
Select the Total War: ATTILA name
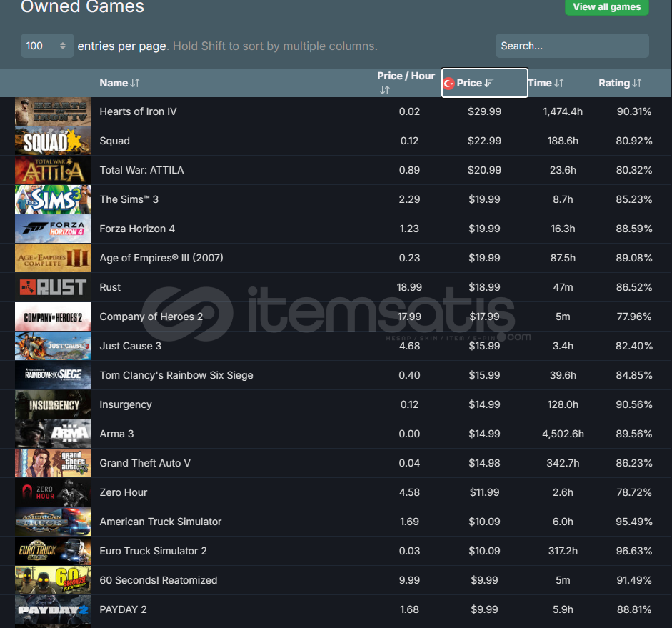tap(141, 170)
